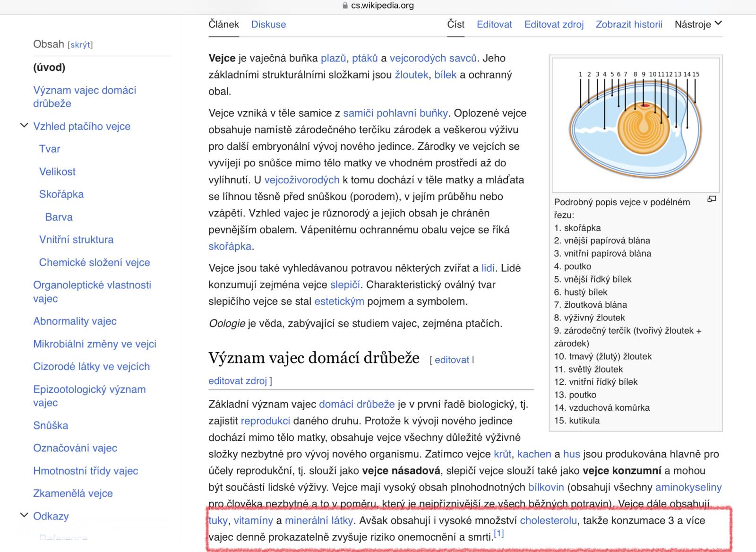Enlarge the egg diagram via enlarge icon
The height and width of the screenshot is (552, 756).
[712, 199]
